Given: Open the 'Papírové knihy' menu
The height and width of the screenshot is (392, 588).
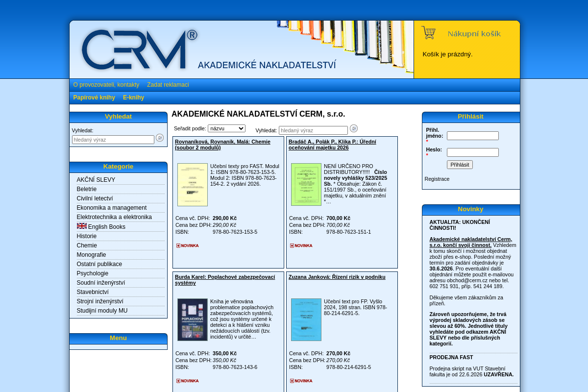Looking at the screenshot, I should [x=94, y=98].
